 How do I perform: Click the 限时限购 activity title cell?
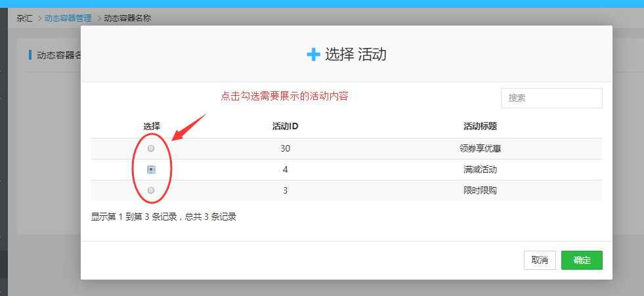coord(480,190)
